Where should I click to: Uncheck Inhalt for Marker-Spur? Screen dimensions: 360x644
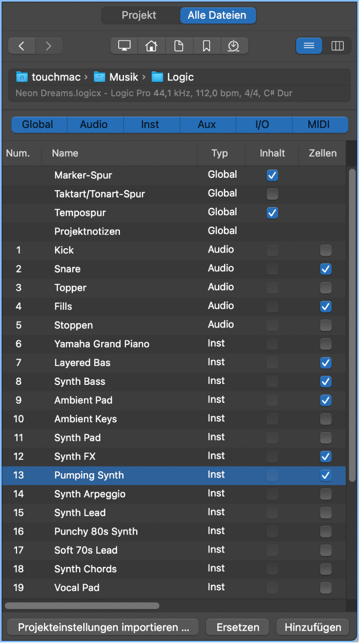pyautogui.click(x=272, y=176)
